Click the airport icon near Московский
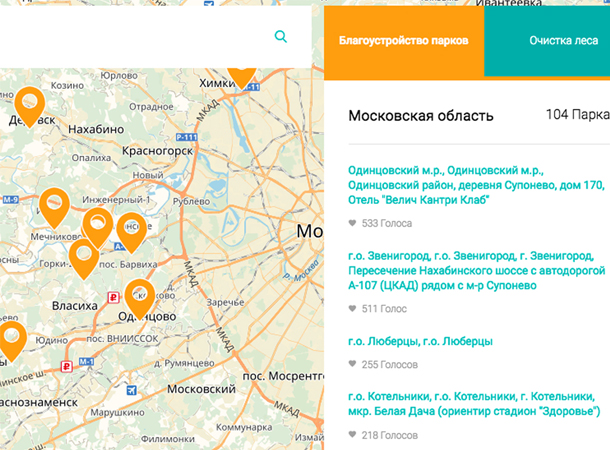Viewport: 610px width, 450px height. coord(131,389)
